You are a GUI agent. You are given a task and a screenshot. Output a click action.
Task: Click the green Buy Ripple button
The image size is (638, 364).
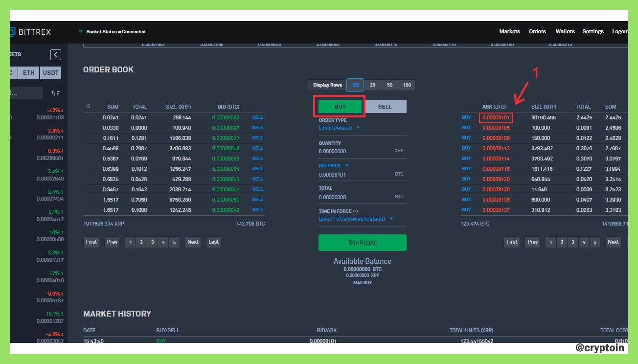tap(362, 243)
